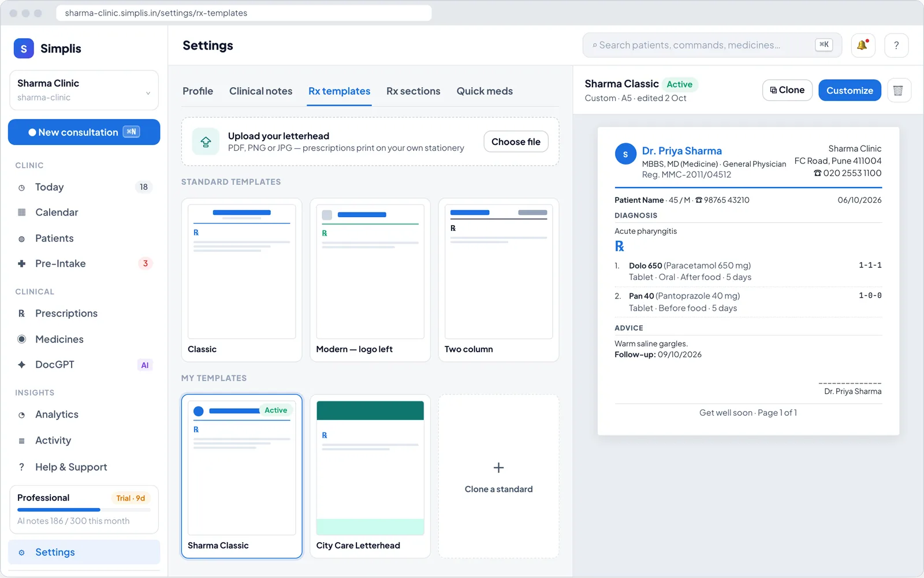Click Choose file for letterhead upload
The width and height of the screenshot is (924, 578).
(x=516, y=142)
